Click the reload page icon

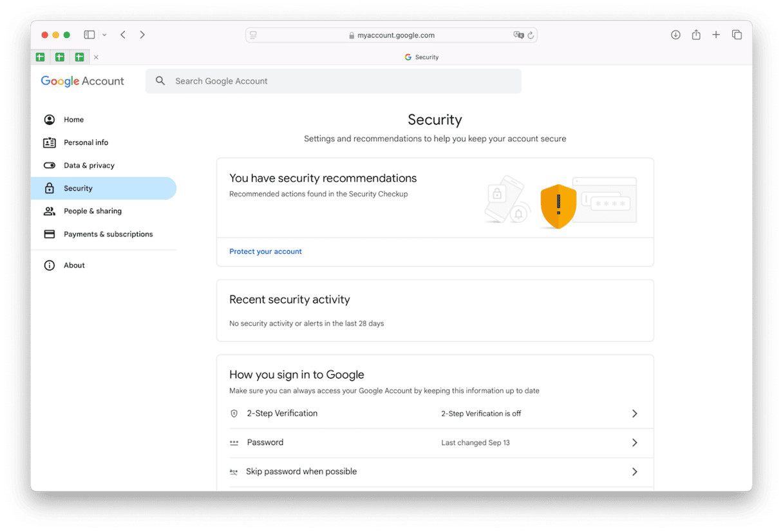pos(531,35)
